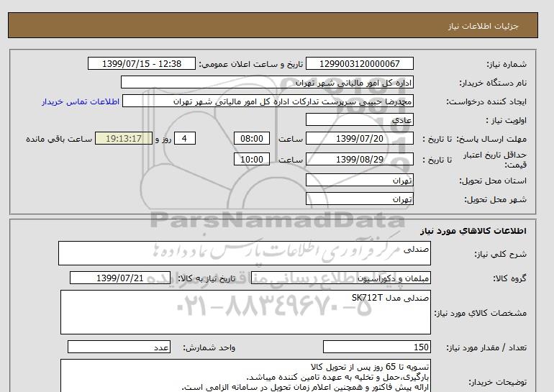Select the ایجاد کننده درخواست label
Screen dimensions: 554x392
[x=486, y=102]
